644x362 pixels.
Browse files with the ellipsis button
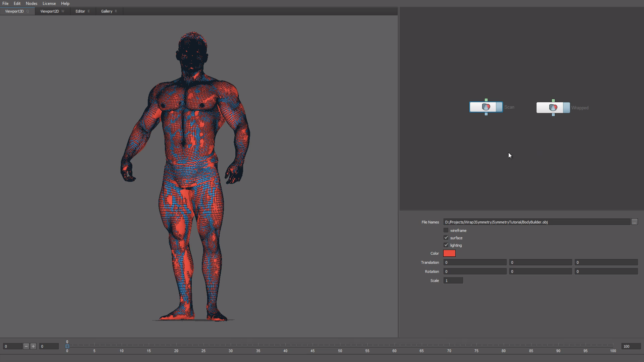(x=634, y=222)
